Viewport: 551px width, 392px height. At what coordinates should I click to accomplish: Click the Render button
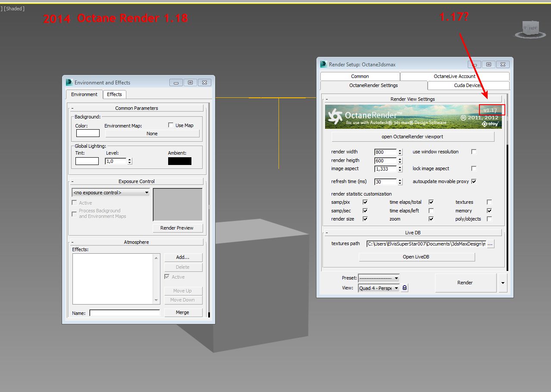pos(465,283)
